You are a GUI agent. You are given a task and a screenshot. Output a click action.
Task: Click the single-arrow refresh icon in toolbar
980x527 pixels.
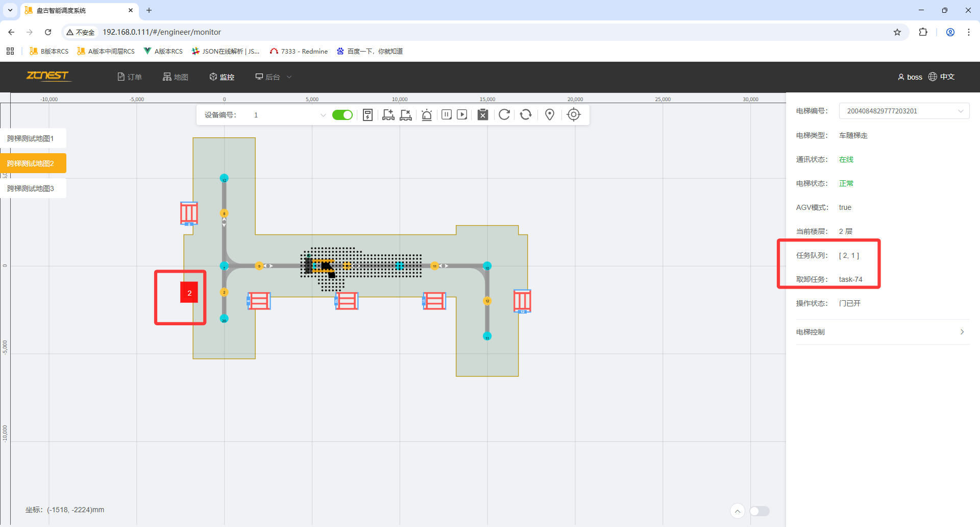(x=504, y=115)
